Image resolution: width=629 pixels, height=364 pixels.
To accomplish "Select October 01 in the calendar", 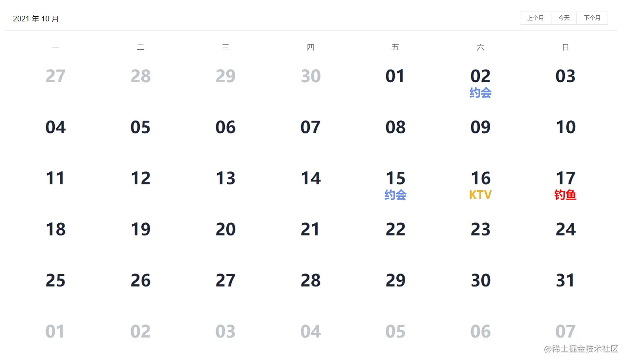I will (x=395, y=77).
